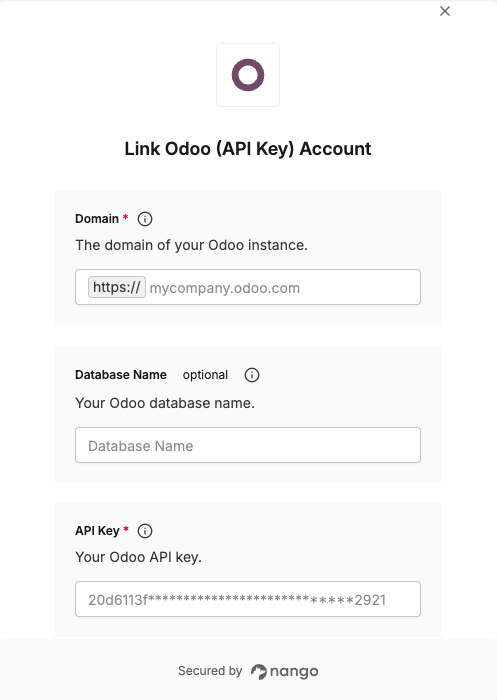Click the Database Name label
The height and width of the screenshot is (700, 497).
pyautogui.click(x=121, y=375)
